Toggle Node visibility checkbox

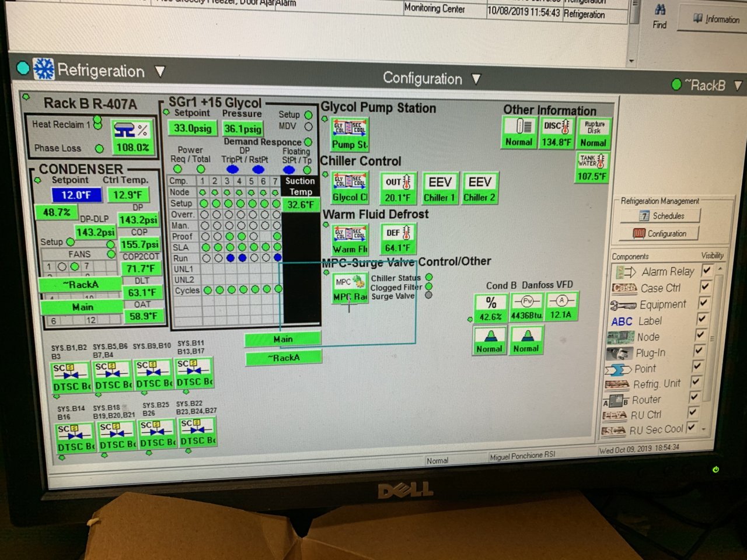tap(700, 335)
